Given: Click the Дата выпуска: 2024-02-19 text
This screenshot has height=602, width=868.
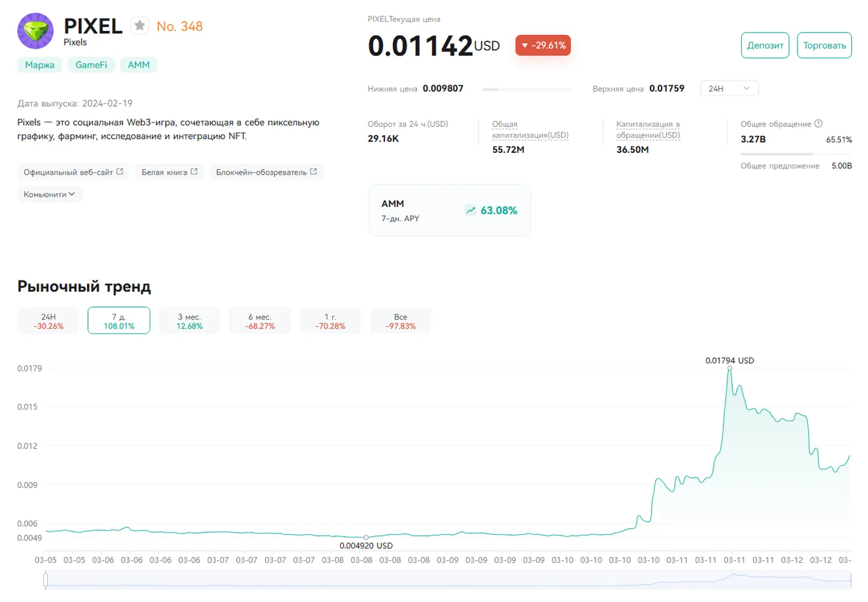Looking at the screenshot, I should click(75, 103).
